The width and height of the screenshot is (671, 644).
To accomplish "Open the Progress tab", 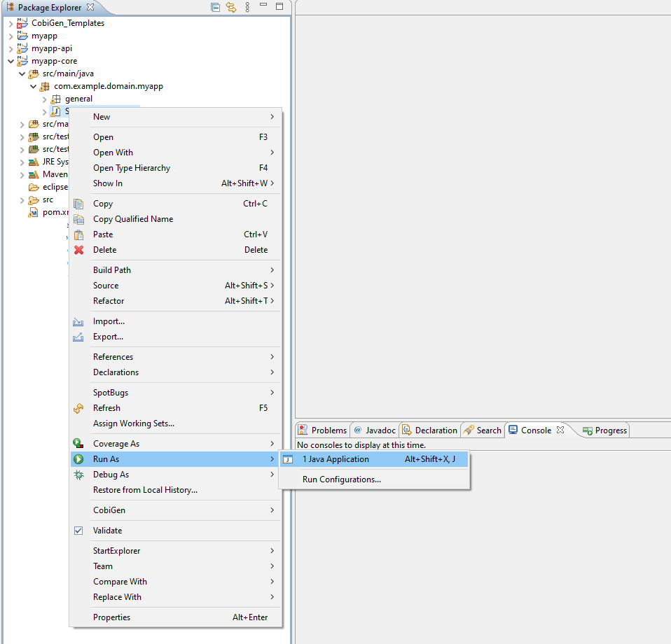I will point(605,430).
